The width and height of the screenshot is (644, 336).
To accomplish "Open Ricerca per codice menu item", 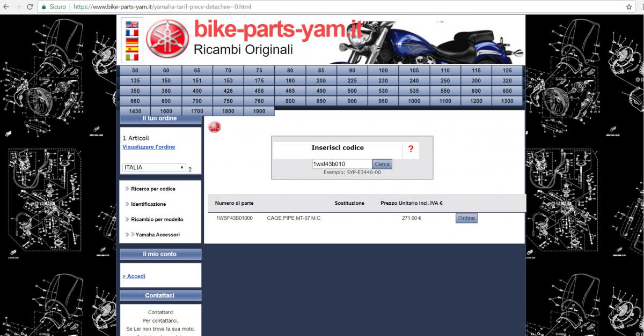I will pos(153,189).
